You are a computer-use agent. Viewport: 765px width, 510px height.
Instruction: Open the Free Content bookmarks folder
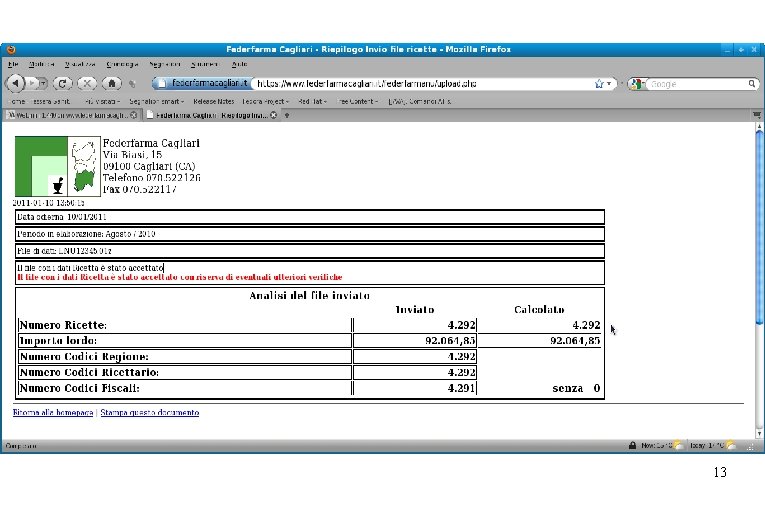[x=357, y=102]
